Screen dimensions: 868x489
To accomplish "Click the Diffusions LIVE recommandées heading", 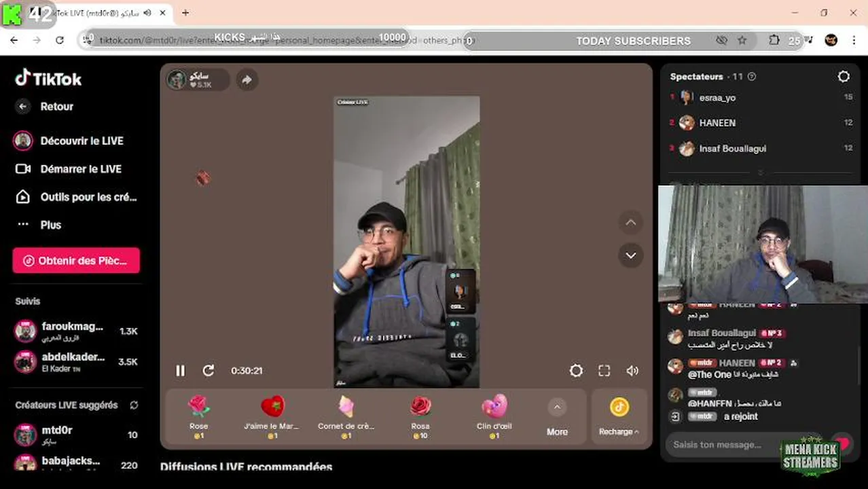I will (x=246, y=467).
